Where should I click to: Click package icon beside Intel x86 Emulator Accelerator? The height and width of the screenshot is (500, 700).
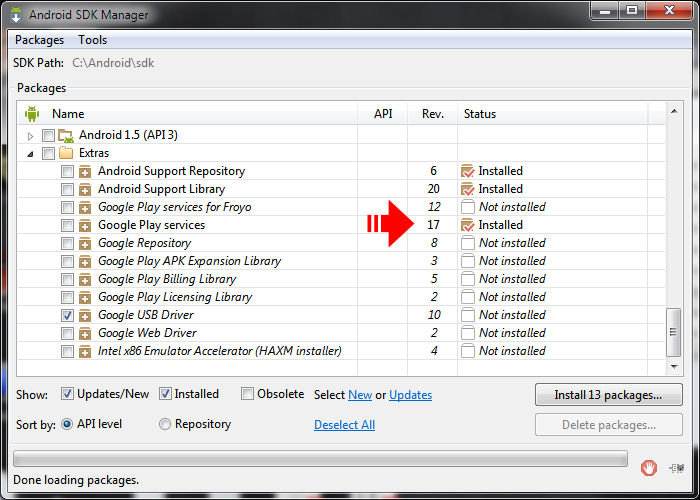(85, 351)
